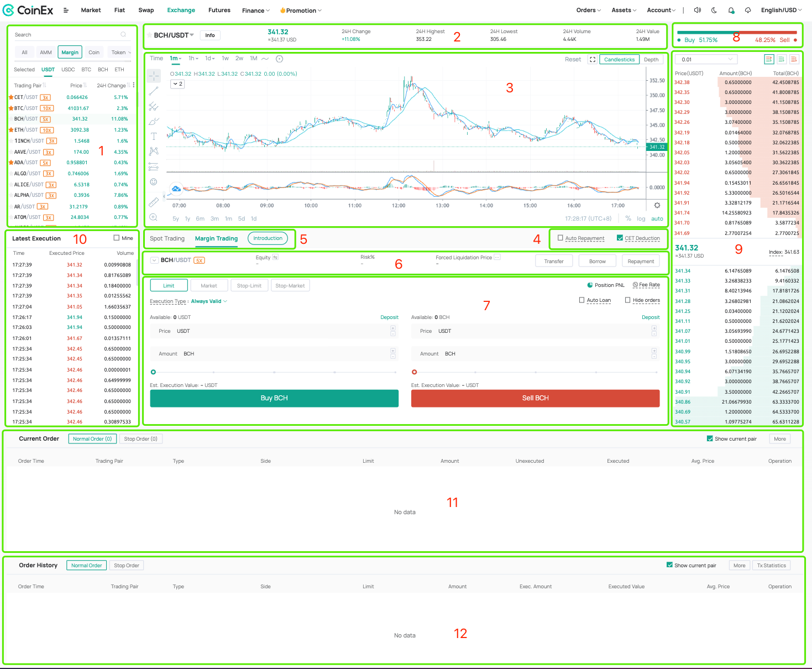812x669 pixels.
Task: Select the trend line drawing tool
Action: (x=154, y=91)
